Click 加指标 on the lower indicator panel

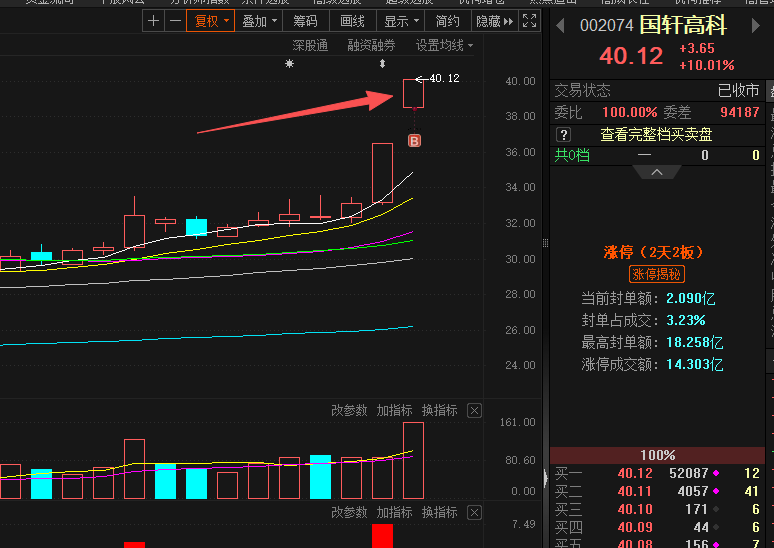click(x=394, y=512)
